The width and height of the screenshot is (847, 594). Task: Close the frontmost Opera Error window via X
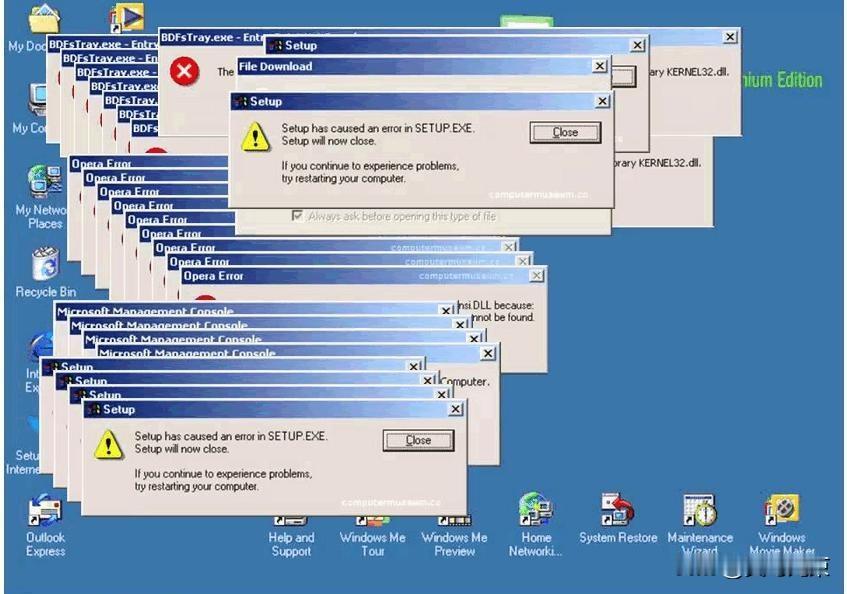point(536,275)
